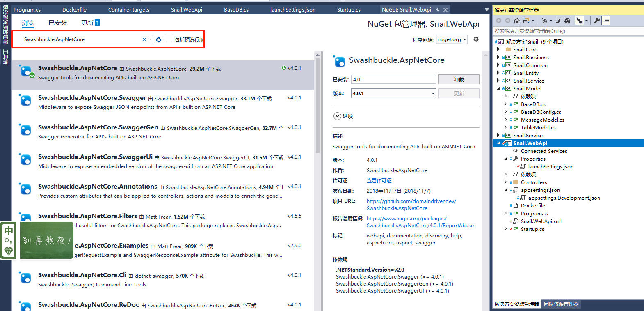Open the document tab overflow dropdown
Viewport: 644px width, 311px height.
click(x=487, y=9)
